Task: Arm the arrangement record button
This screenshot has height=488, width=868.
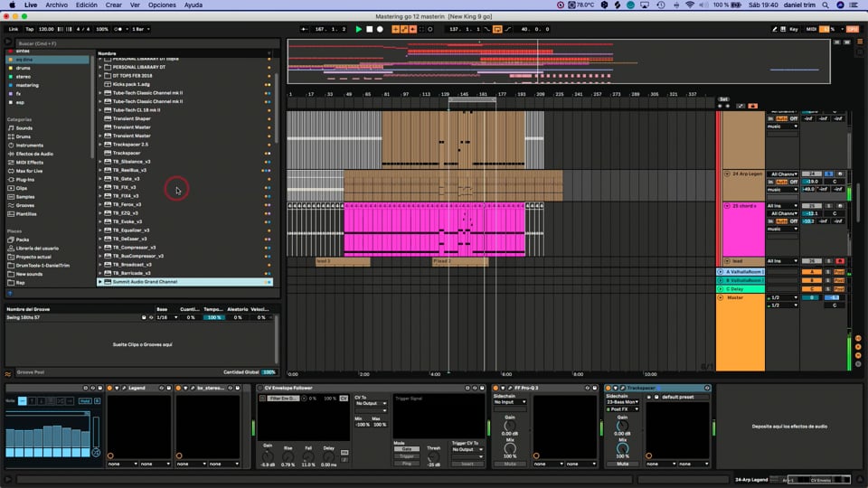Action: pyautogui.click(x=380, y=29)
